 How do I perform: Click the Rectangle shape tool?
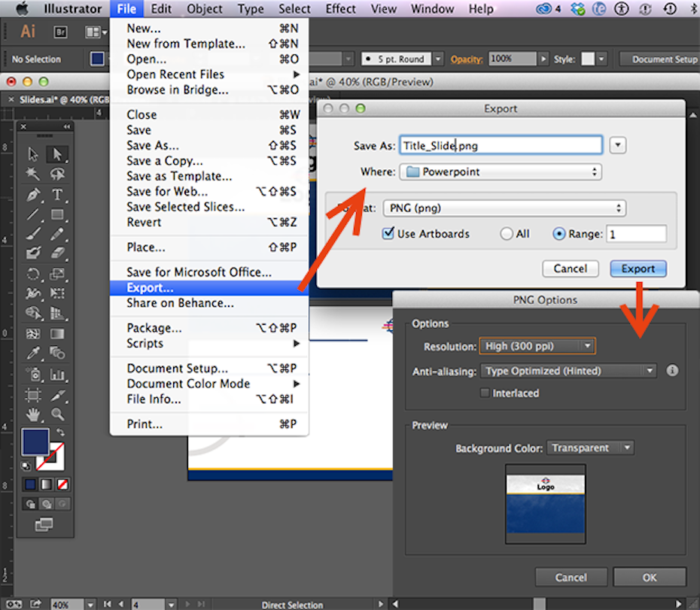pyautogui.click(x=57, y=214)
